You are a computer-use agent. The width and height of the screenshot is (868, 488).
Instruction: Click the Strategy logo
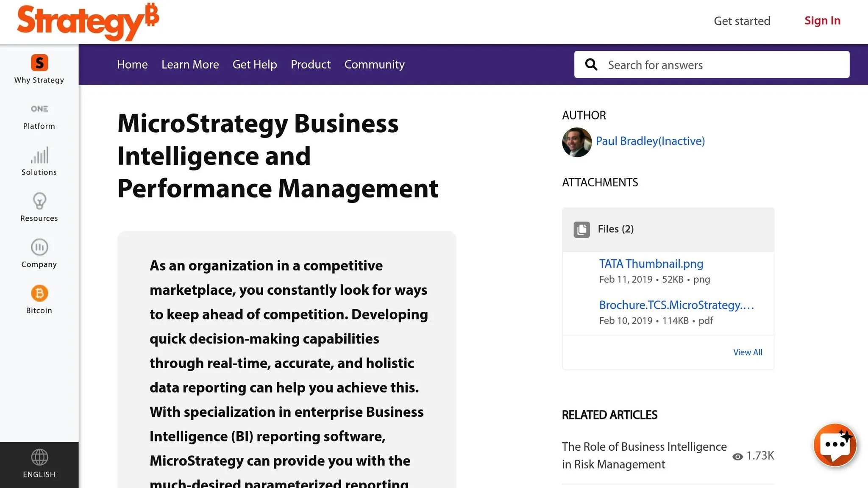[x=88, y=22]
